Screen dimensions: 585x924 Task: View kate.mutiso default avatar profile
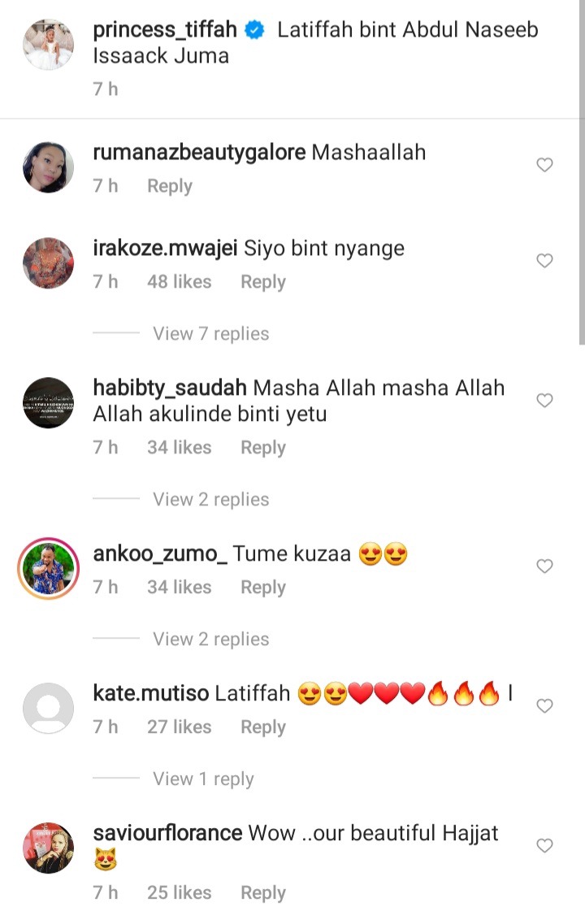(48, 709)
